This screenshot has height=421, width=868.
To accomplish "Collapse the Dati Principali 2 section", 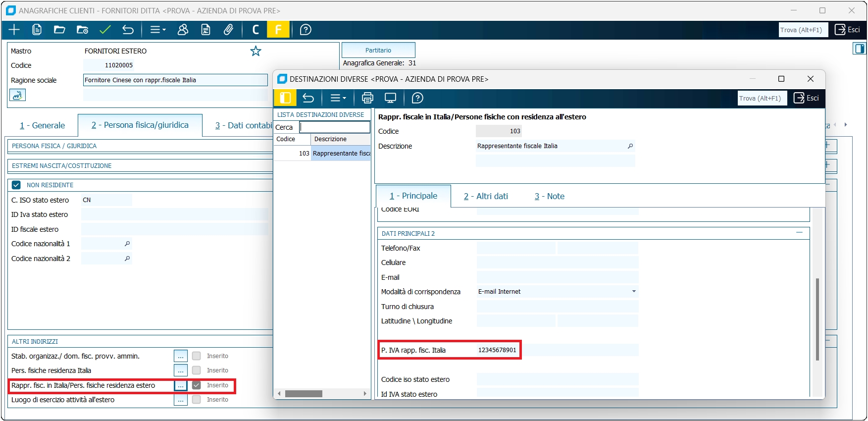I will pyautogui.click(x=799, y=233).
